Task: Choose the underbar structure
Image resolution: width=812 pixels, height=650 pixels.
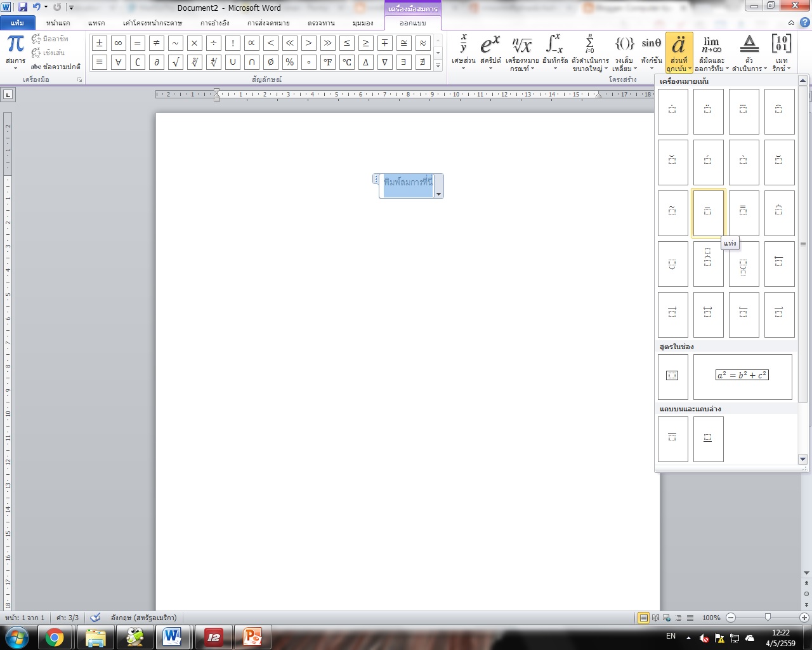Action: [709, 439]
